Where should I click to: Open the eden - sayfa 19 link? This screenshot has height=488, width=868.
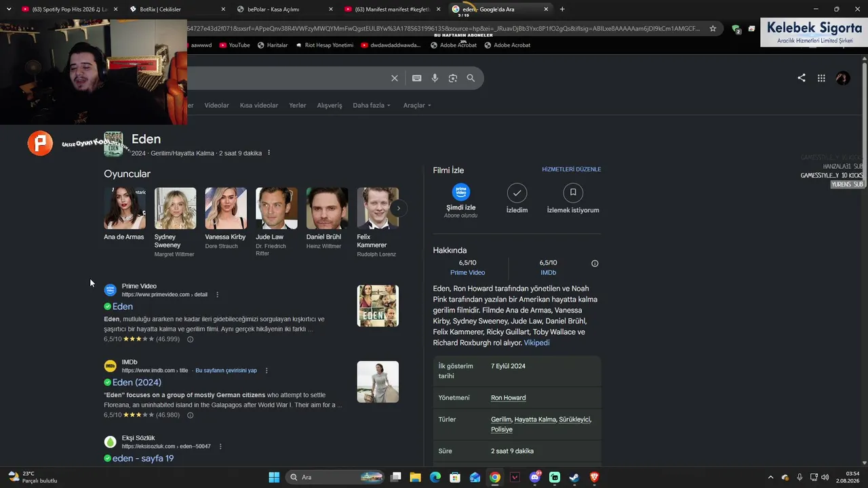pyautogui.click(x=142, y=458)
